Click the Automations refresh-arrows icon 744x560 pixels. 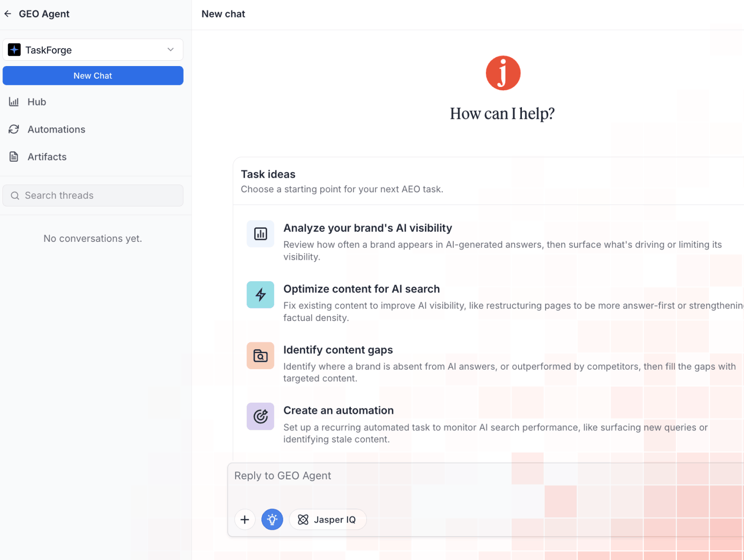pos(14,129)
